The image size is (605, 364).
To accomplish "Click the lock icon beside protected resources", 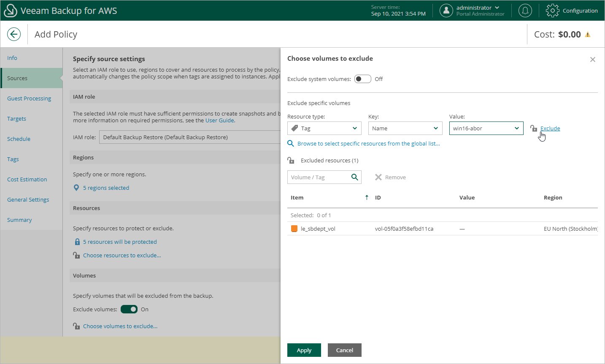I will pyautogui.click(x=77, y=242).
